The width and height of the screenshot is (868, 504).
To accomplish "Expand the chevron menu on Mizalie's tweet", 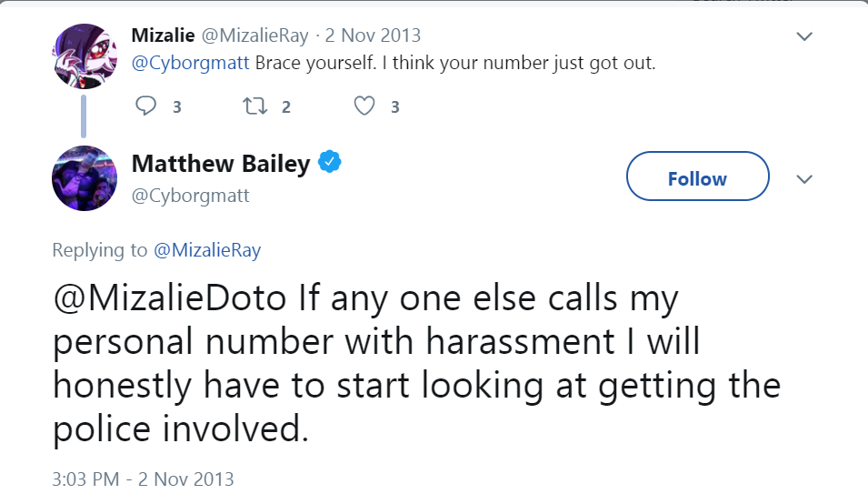I will tap(803, 36).
